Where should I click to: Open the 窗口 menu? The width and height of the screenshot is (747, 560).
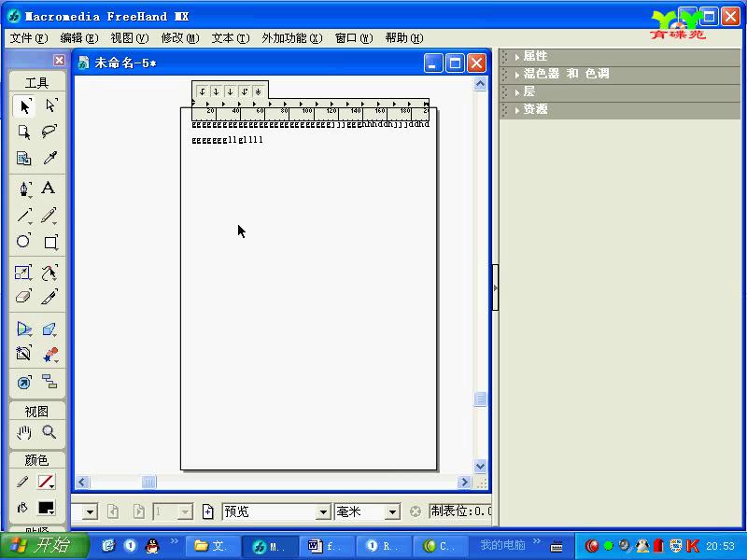pos(354,38)
